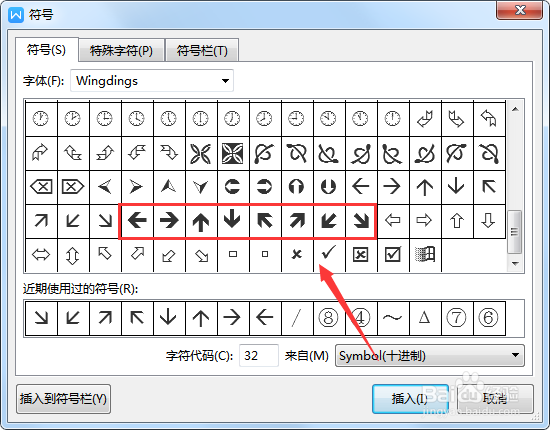The image size is (550, 430).
Task: Select the circled up arrow symbol
Action: (x=297, y=187)
